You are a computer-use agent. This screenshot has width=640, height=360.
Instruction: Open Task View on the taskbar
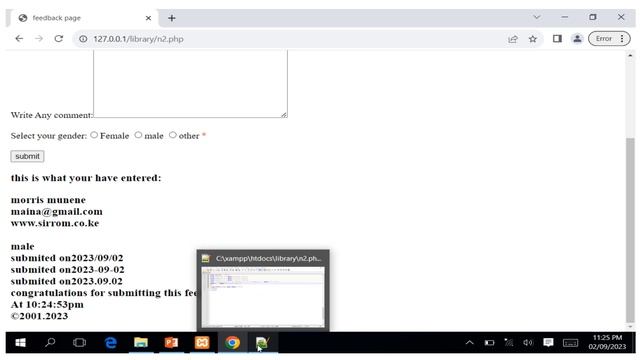80,342
